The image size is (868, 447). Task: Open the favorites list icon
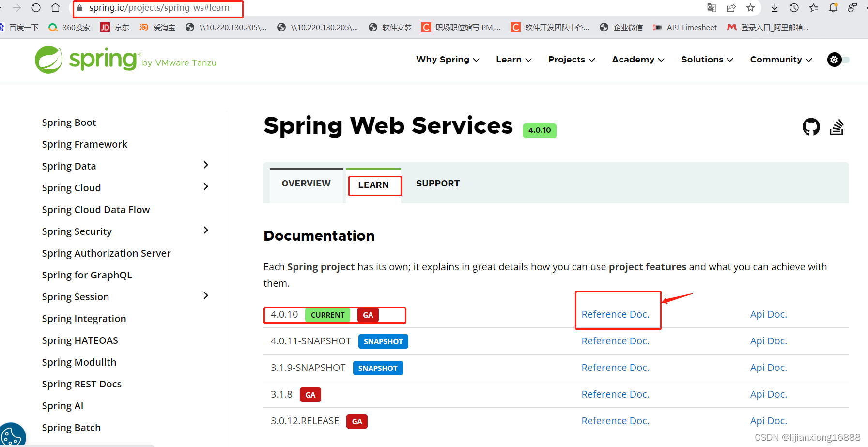coord(813,8)
